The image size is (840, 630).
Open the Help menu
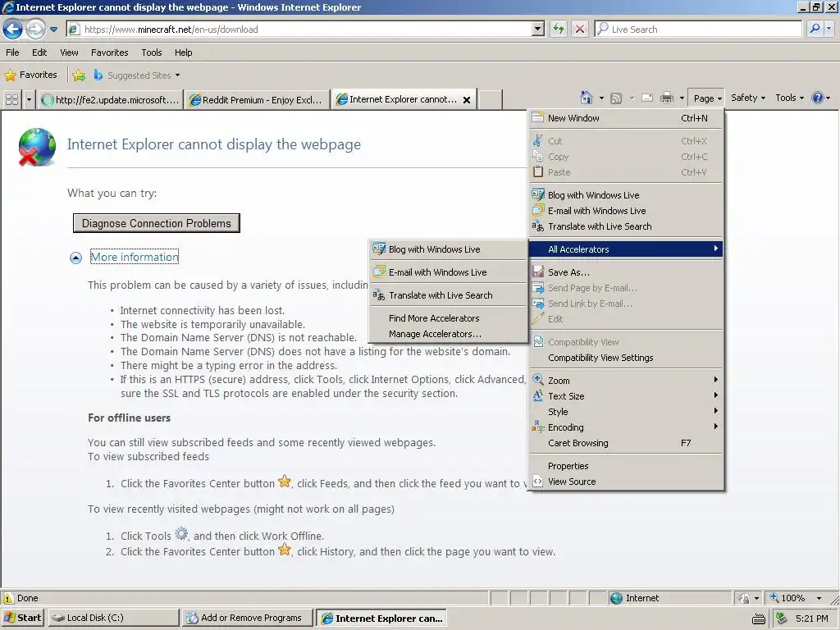183,52
